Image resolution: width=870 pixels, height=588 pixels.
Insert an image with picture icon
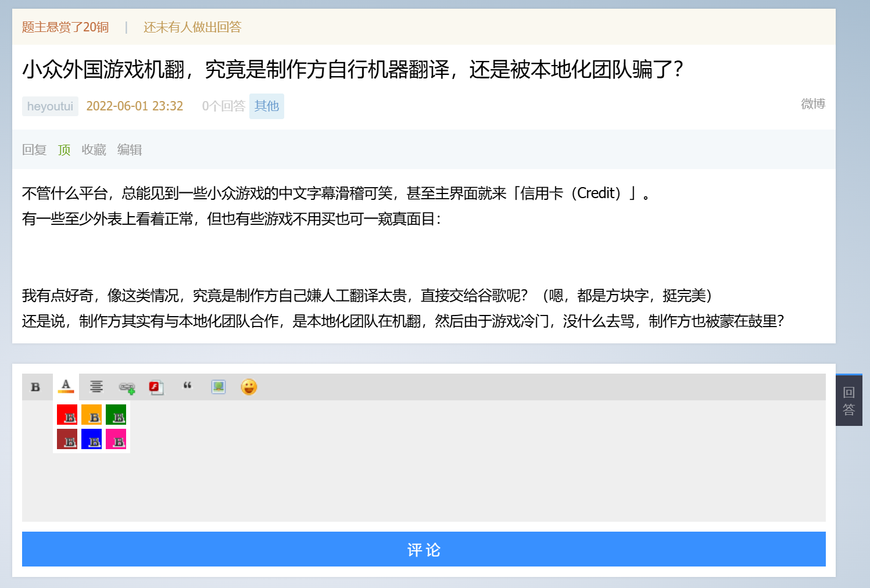coord(219,387)
